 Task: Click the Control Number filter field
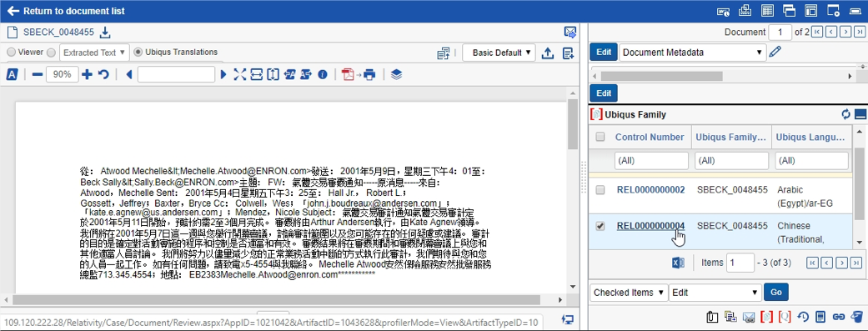point(651,161)
